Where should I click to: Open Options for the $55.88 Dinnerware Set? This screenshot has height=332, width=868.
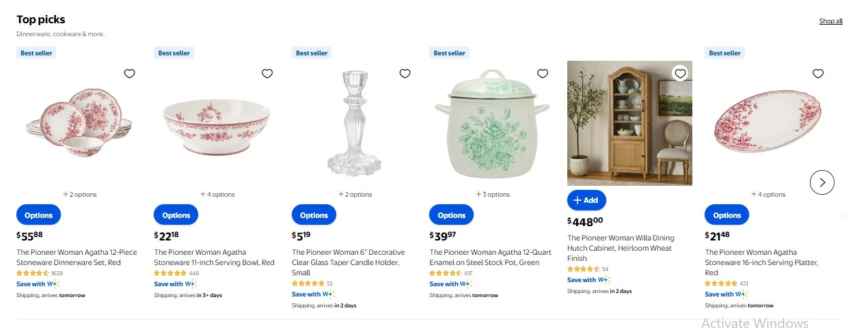coord(39,215)
